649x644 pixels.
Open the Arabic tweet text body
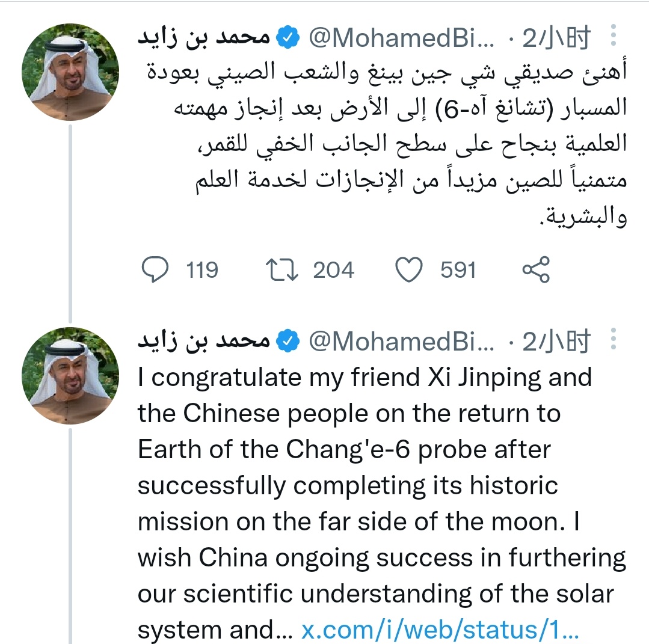tap(387, 144)
